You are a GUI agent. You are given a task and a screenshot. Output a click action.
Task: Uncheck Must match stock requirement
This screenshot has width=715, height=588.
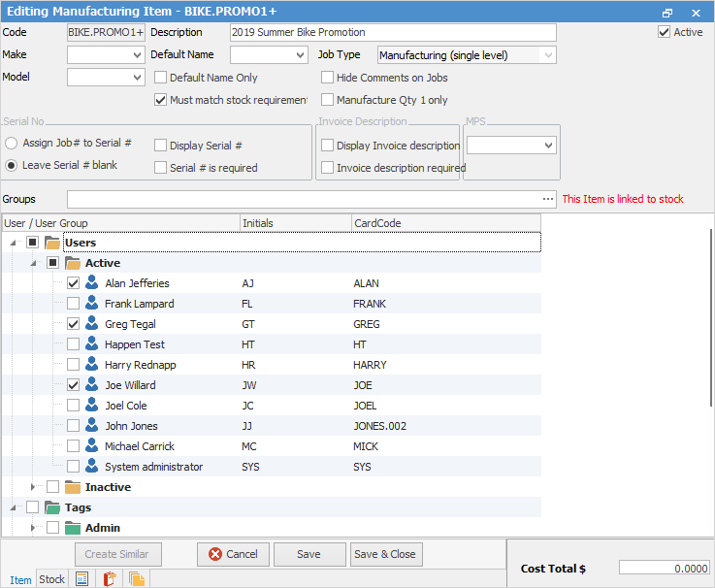[161, 100]
